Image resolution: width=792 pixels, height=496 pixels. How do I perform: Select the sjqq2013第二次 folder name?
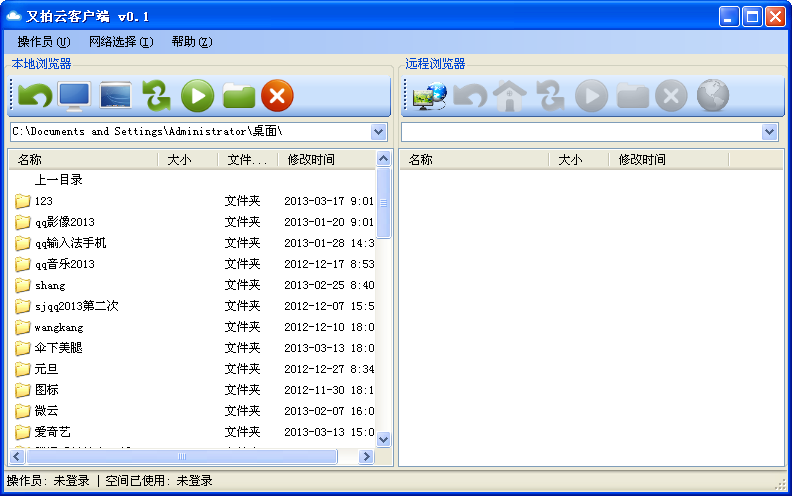pos(76,306)
